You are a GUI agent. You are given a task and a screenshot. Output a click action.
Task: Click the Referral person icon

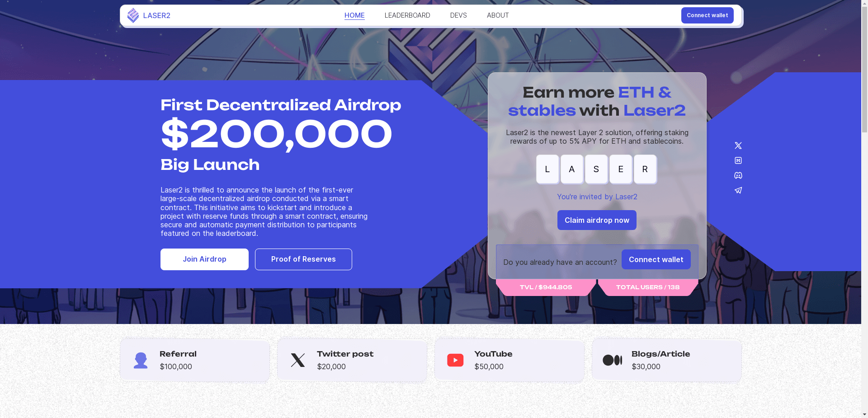(x=141, y=360)
